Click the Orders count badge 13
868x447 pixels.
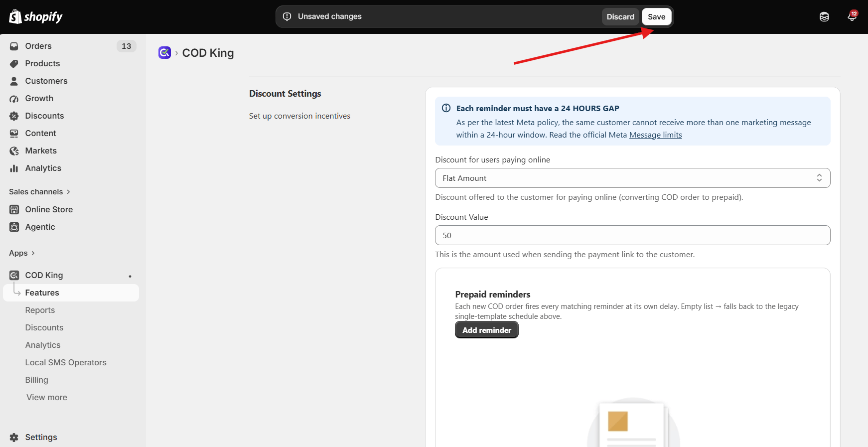127,46
